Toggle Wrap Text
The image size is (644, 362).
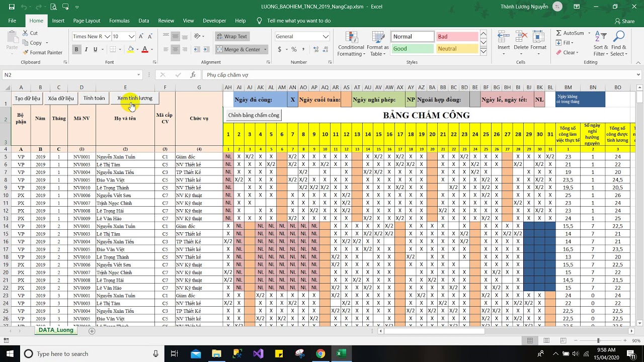232,36
